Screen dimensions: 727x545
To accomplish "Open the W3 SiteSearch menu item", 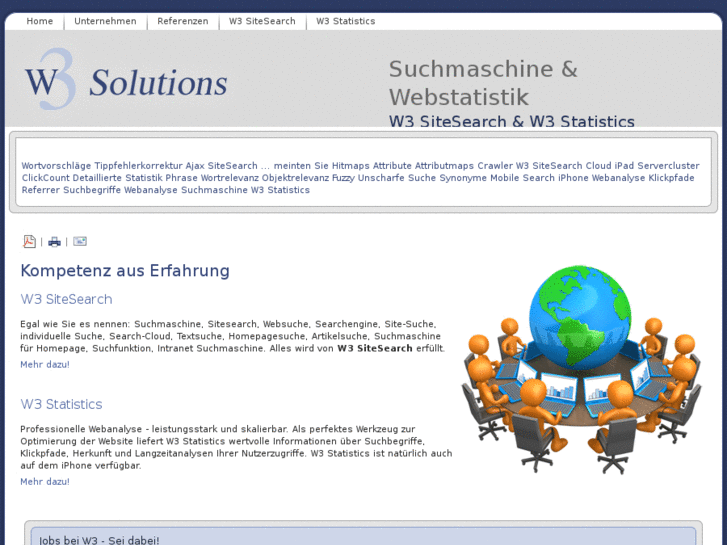I will coord(262,21).
